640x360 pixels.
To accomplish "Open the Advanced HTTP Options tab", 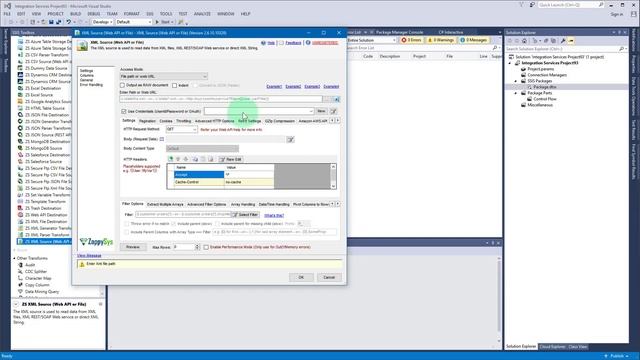I will click(214, 121).
